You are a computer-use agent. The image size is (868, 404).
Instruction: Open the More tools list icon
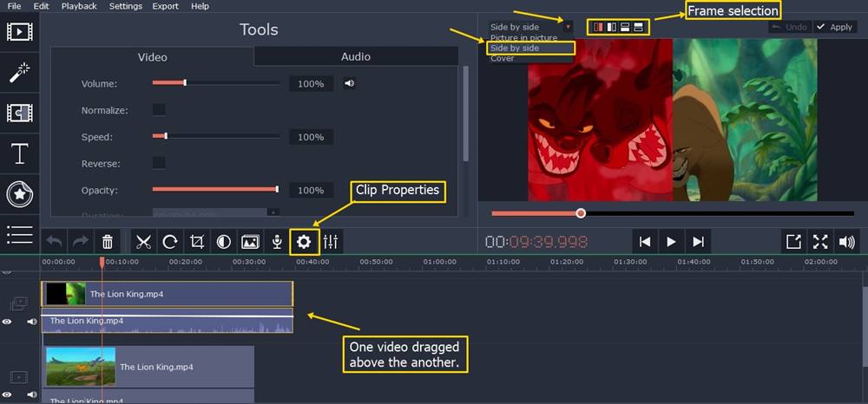tap(19, 234)
